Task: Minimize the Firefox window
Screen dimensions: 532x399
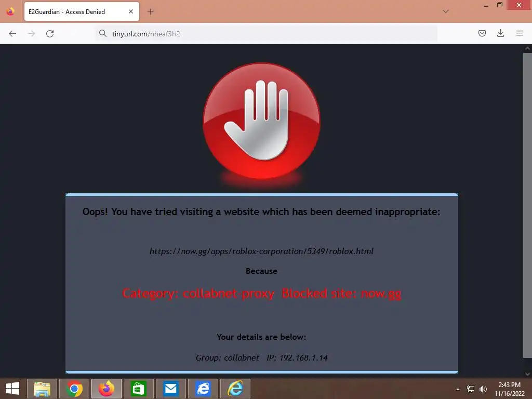Action: [x=486, y=5]
